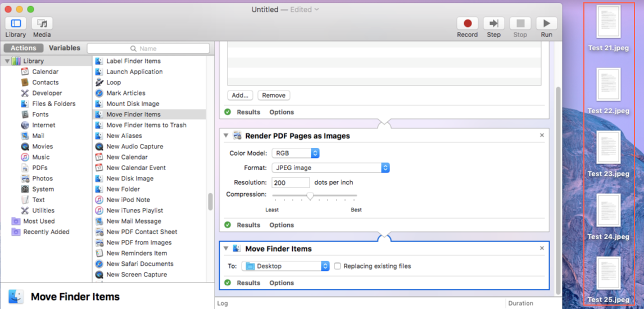Screen dimensions: 644x309
Task: Select the Calendar category icon
Action: 25,72
